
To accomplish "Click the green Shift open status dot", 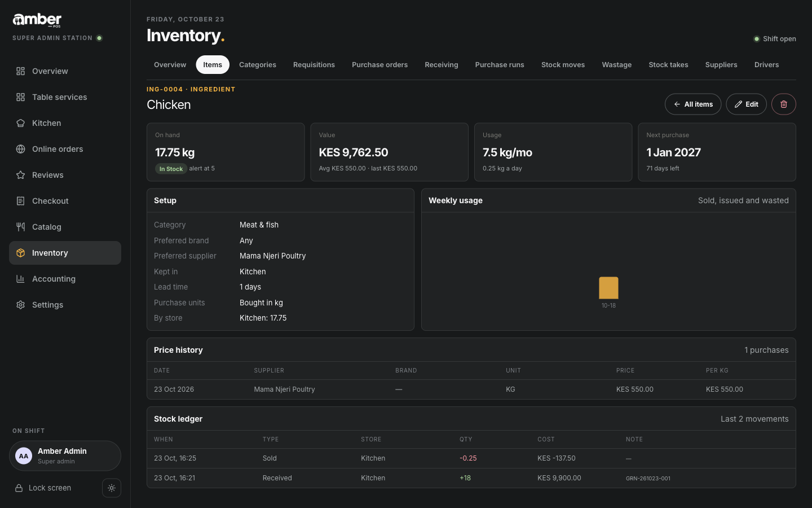I will [757, 39].
